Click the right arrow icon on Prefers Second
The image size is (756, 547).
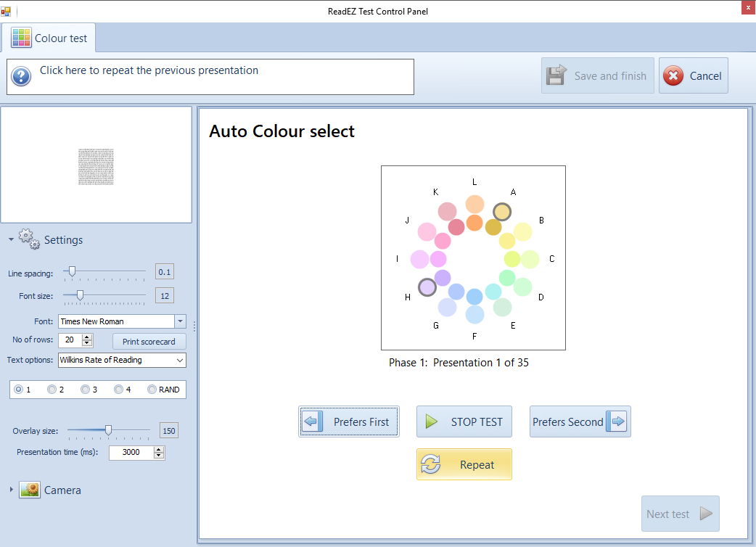click(617, 421)
